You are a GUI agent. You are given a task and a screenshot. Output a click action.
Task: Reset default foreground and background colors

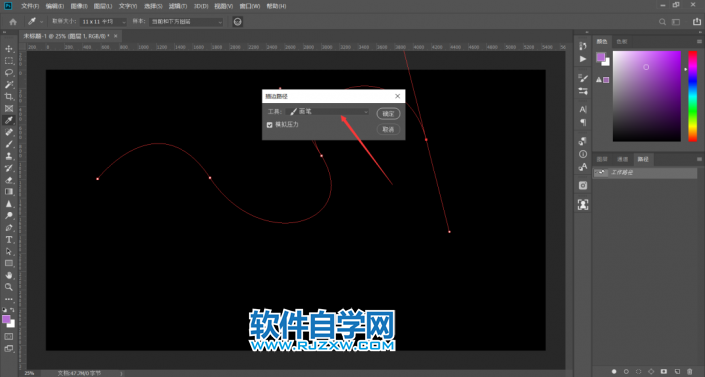4,310
